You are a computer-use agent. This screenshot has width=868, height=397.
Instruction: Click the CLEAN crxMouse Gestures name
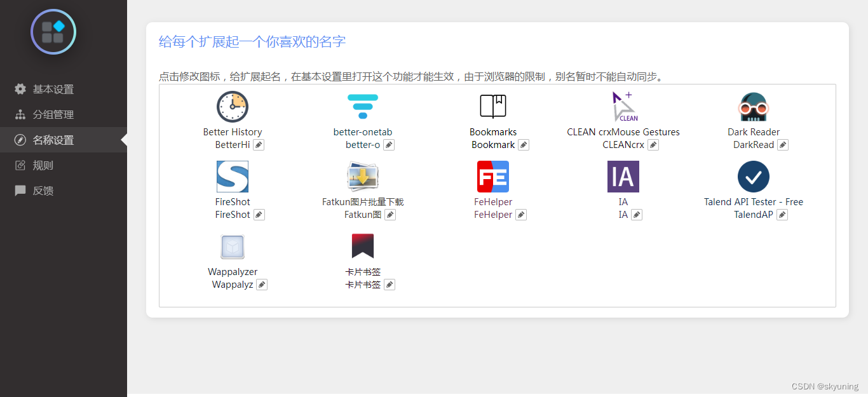tap(623, 132)
